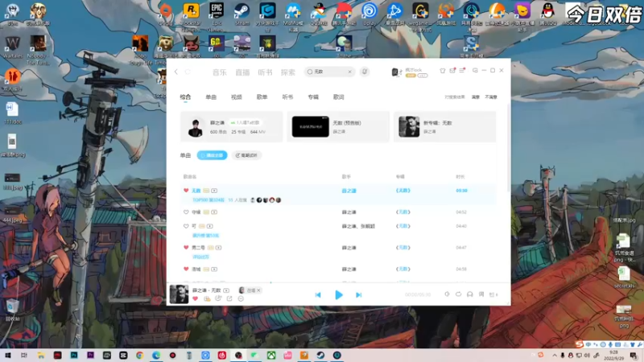
Task: Select the 视频 results tab
Action: pyautogui.click(x=236, y=97)
